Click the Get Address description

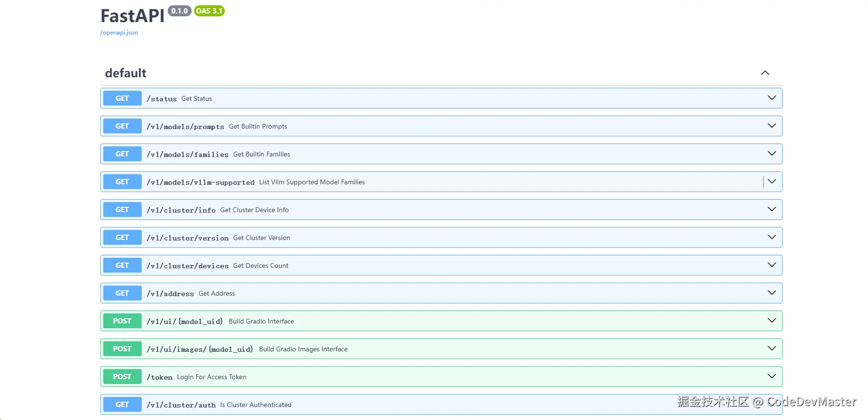(217, 293)
